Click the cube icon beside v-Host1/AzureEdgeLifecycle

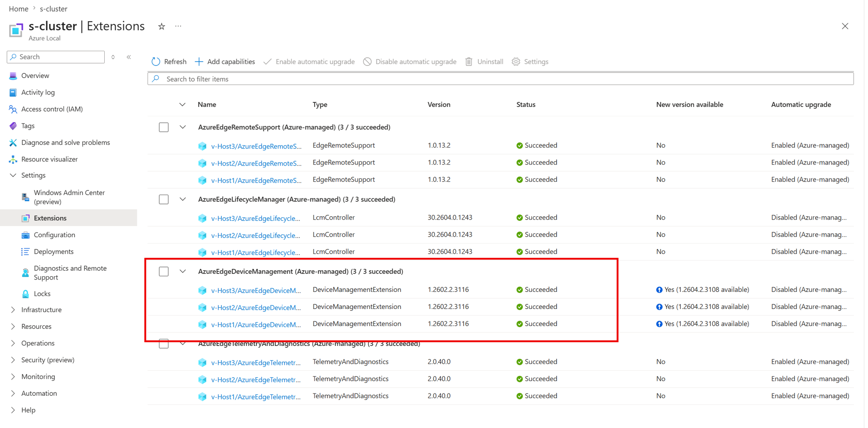tap(202, 252)
